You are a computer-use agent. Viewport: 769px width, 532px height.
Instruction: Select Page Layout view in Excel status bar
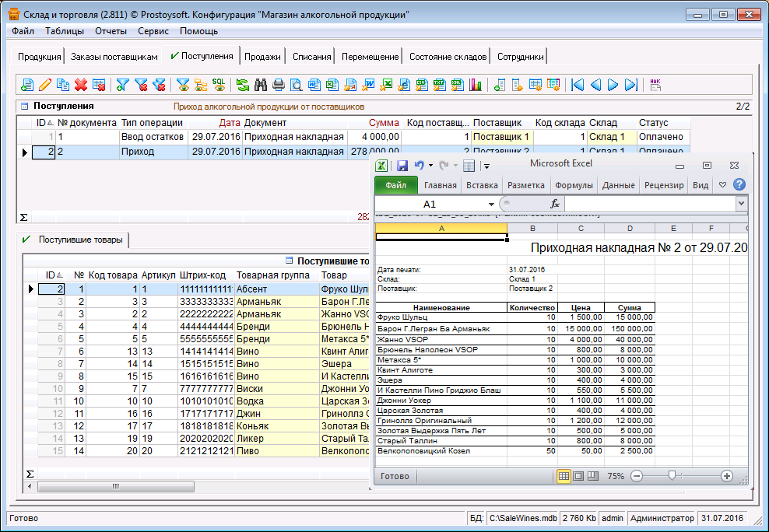point(578,476)
